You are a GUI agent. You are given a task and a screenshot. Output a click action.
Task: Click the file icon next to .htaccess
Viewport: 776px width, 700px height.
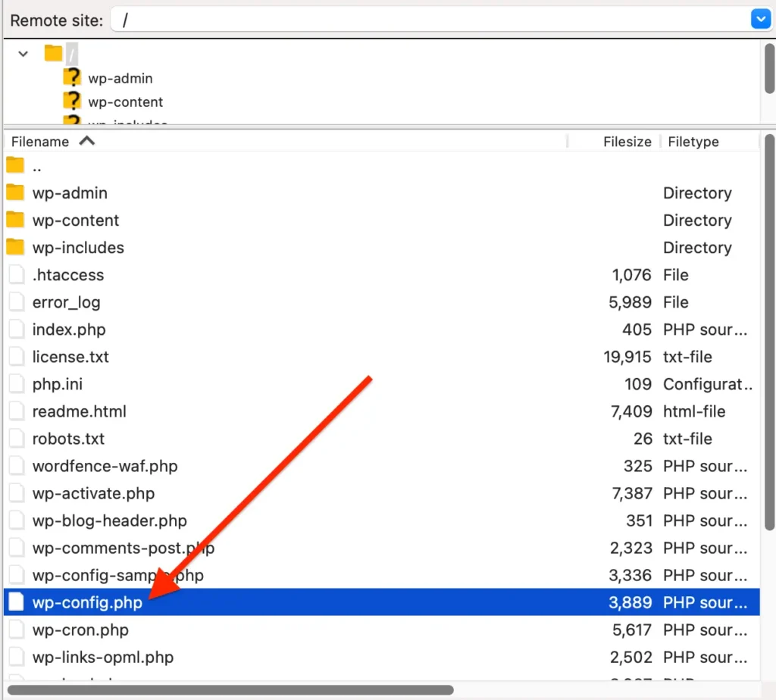coord(15,274)
